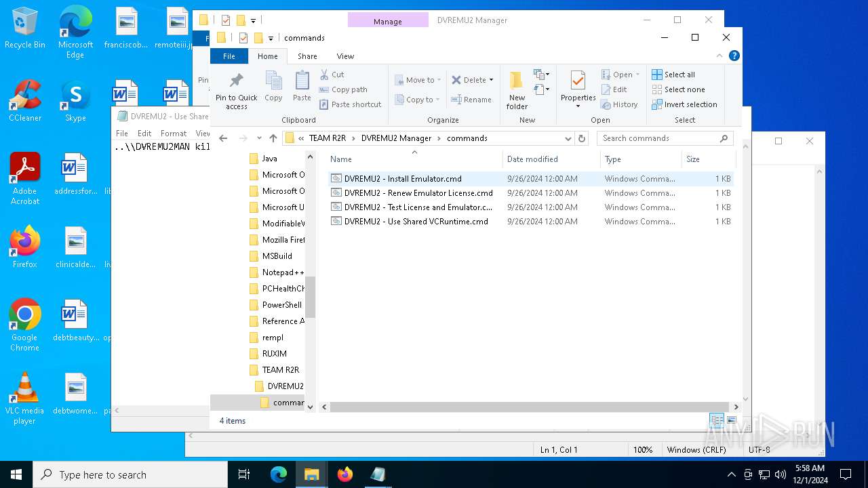
Task: Switch to the Share tab
Action: (x=307, y=56)
